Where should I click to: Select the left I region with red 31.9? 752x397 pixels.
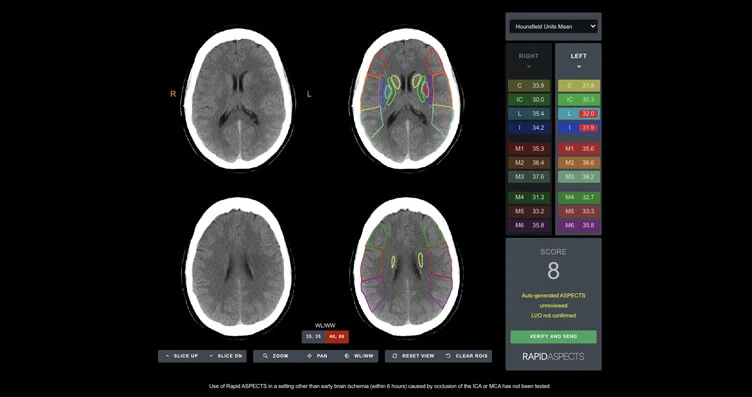coord(578,128)
